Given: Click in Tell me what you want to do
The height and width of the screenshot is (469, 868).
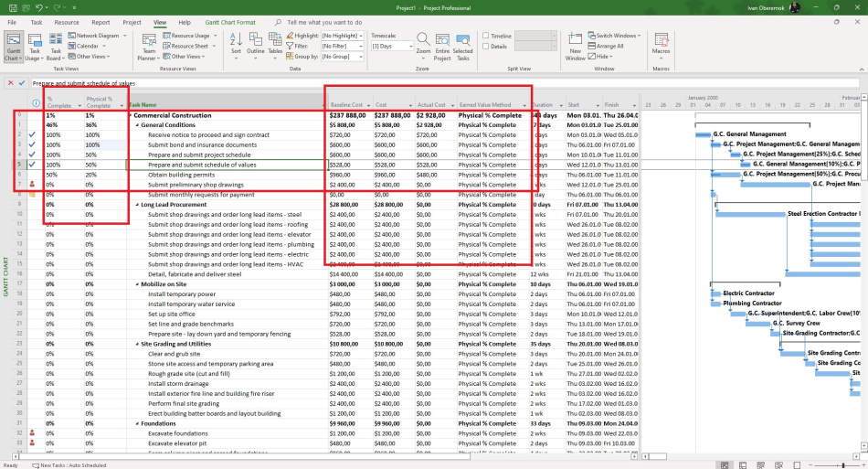Looking at the screenshot, I should click(324, 22).
